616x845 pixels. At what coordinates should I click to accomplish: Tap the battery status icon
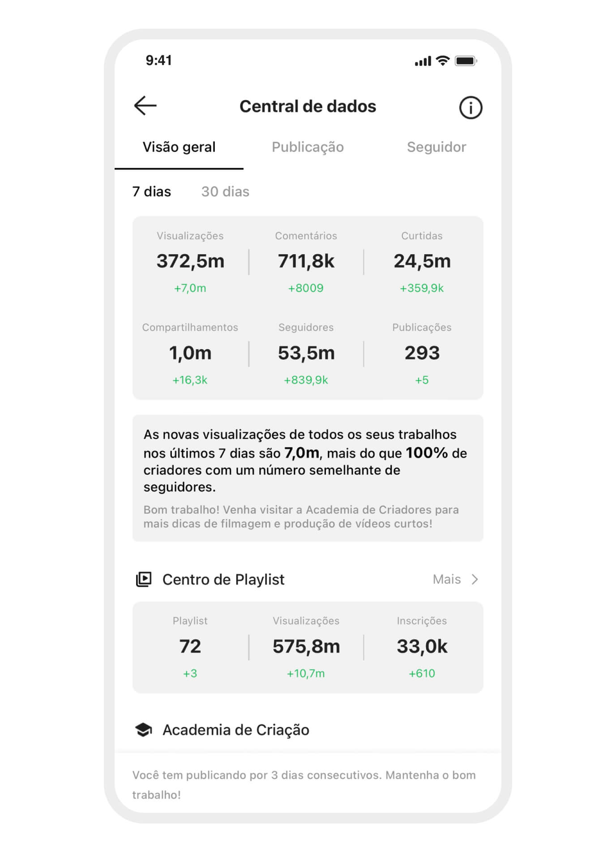(466, 61)
